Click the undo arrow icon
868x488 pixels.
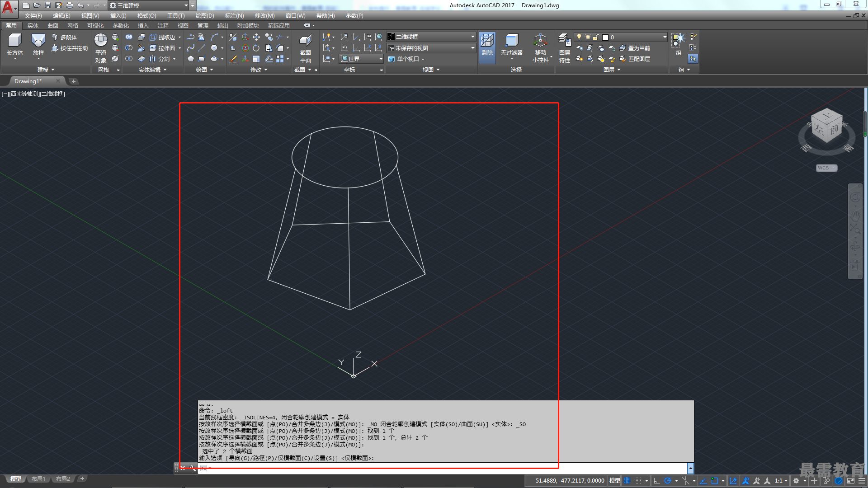click(x=80, y=5)
